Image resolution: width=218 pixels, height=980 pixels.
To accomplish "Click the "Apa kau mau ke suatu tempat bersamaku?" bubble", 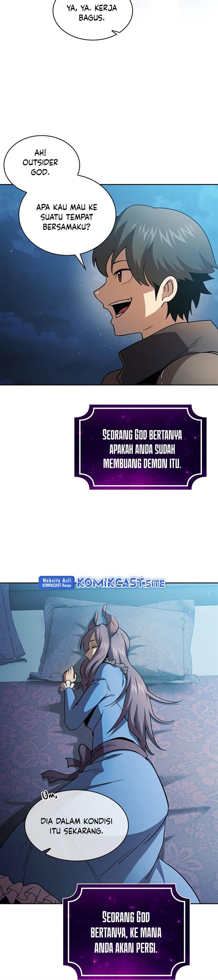I will [x=67, y=217].
